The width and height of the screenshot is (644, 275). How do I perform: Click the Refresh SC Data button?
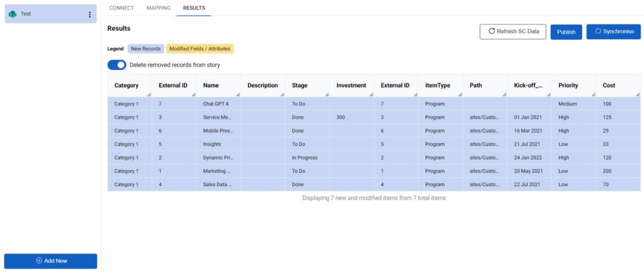(513, 31)
